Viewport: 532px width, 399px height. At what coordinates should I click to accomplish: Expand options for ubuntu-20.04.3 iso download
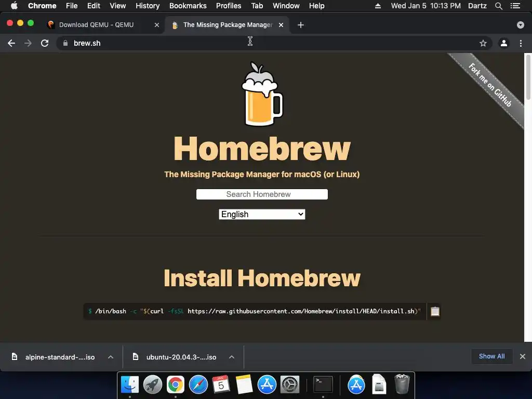(232, 357)
